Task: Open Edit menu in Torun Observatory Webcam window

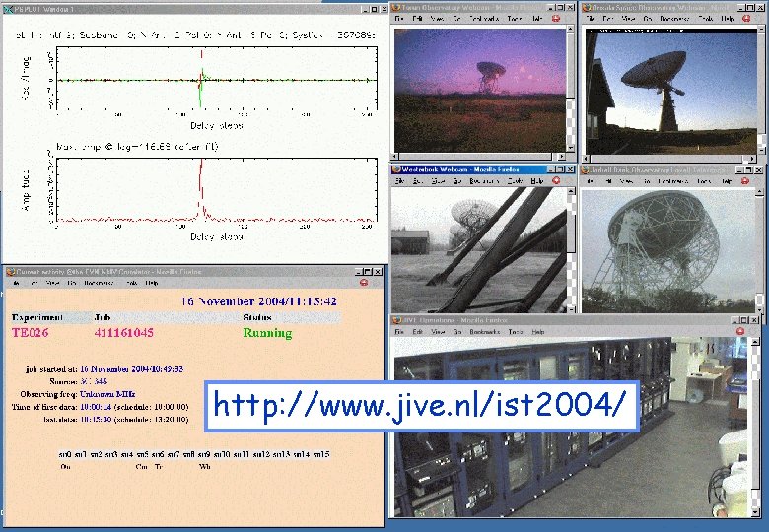Action: pos(417,18)
